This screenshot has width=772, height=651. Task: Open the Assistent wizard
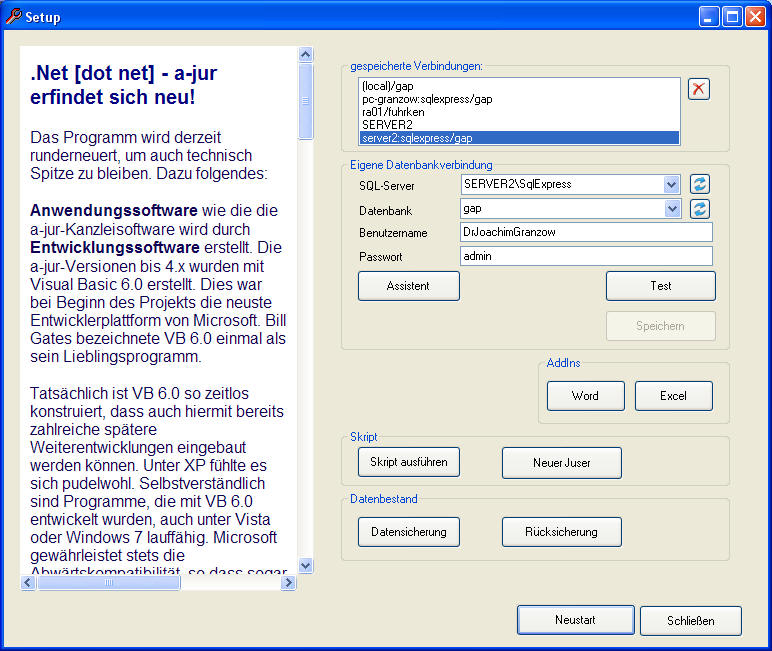pos(409,286)
